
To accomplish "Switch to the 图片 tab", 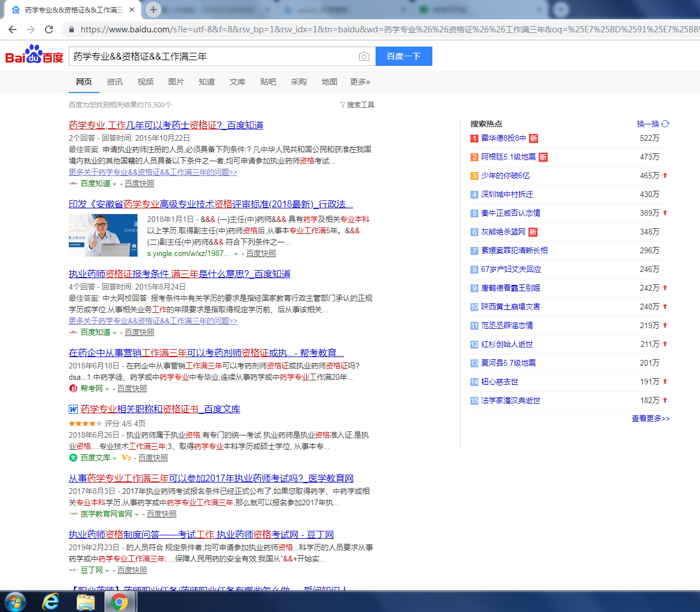I will tap(176, 82).
